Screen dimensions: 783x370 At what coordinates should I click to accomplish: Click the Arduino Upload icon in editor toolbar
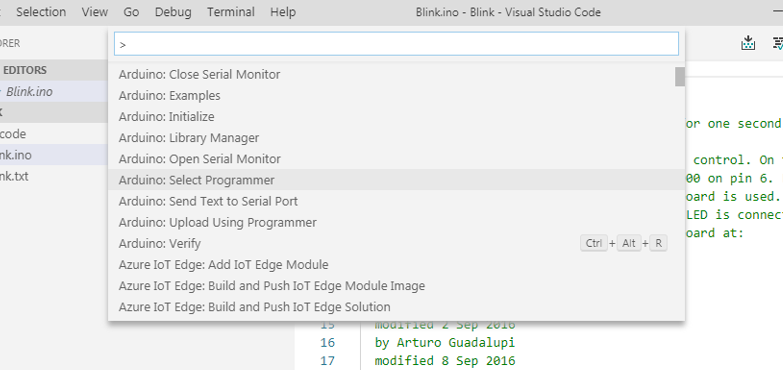pyautogui.click(x=748, y=43)
